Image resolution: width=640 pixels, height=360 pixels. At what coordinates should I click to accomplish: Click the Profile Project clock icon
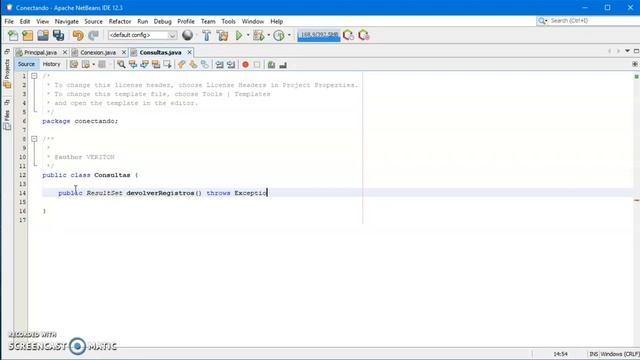pos(279,36)
